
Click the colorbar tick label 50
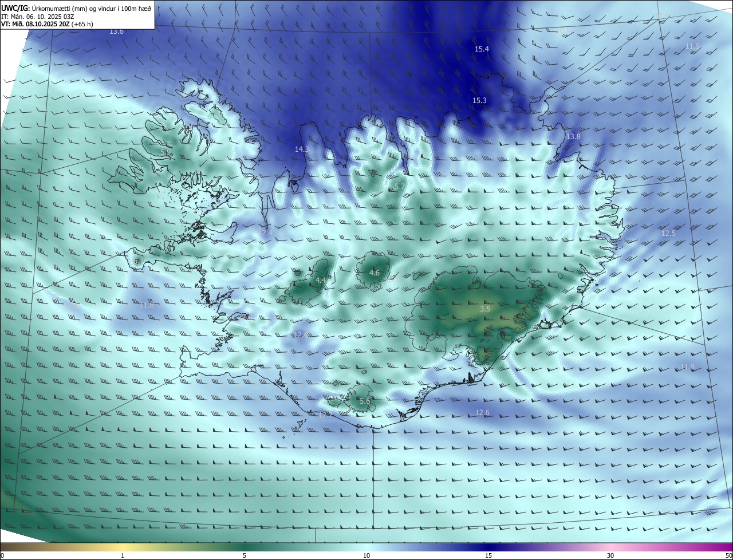point(728,555)
